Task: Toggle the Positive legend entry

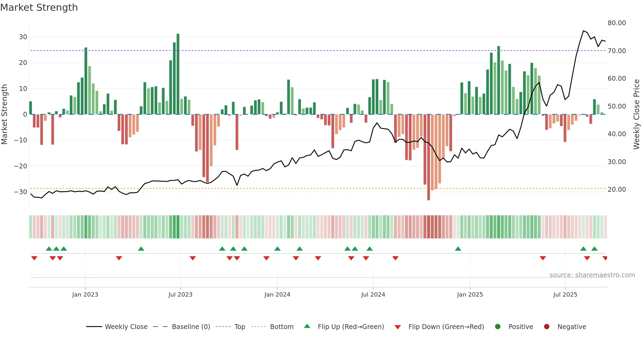Action: (514, 327)
